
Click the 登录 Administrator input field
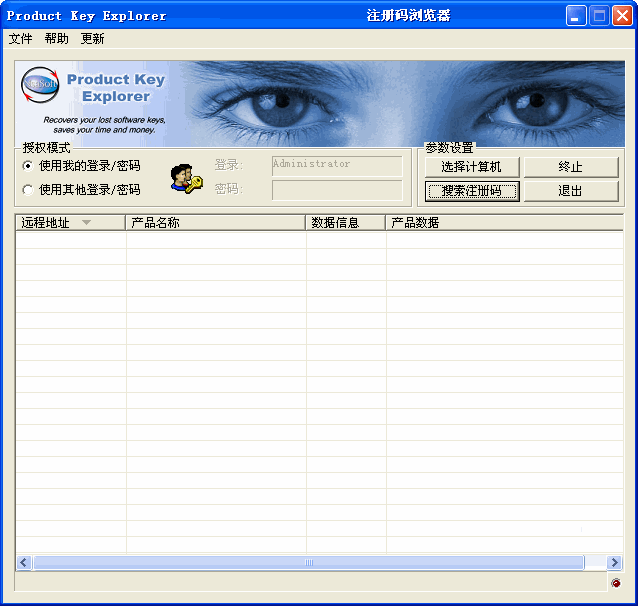pyautogui.click(x=337, y=166)
